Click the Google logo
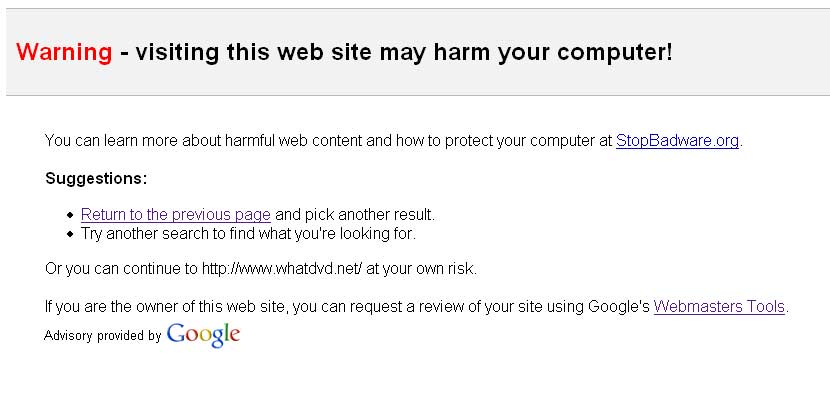 tap(203, 335)
